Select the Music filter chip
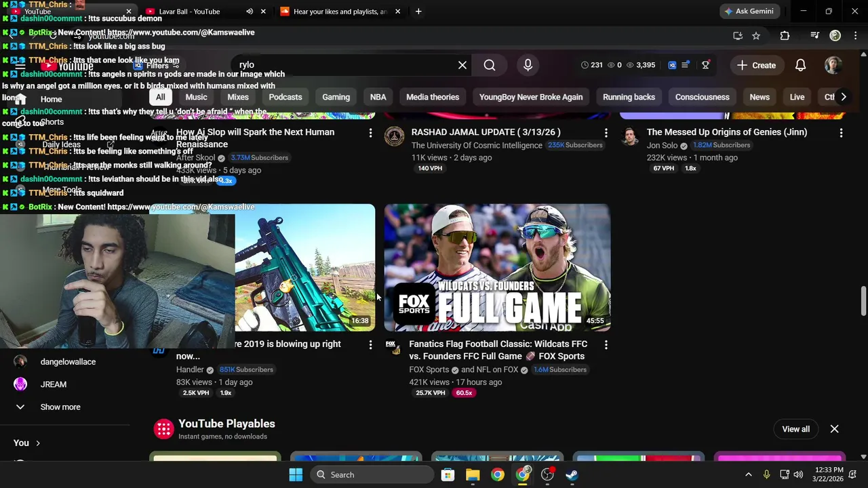Image resolution: width=868 pixels, height=488 pixels. point(196,97)
